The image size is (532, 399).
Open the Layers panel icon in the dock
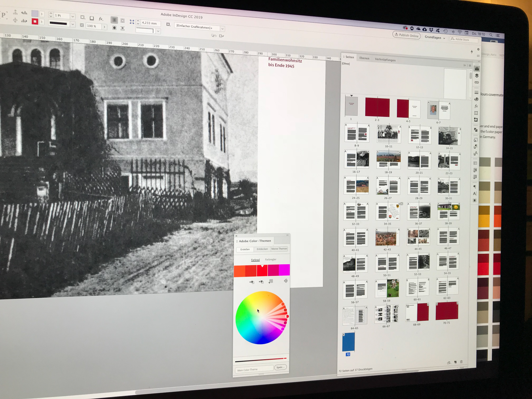(x=477, y=76)
